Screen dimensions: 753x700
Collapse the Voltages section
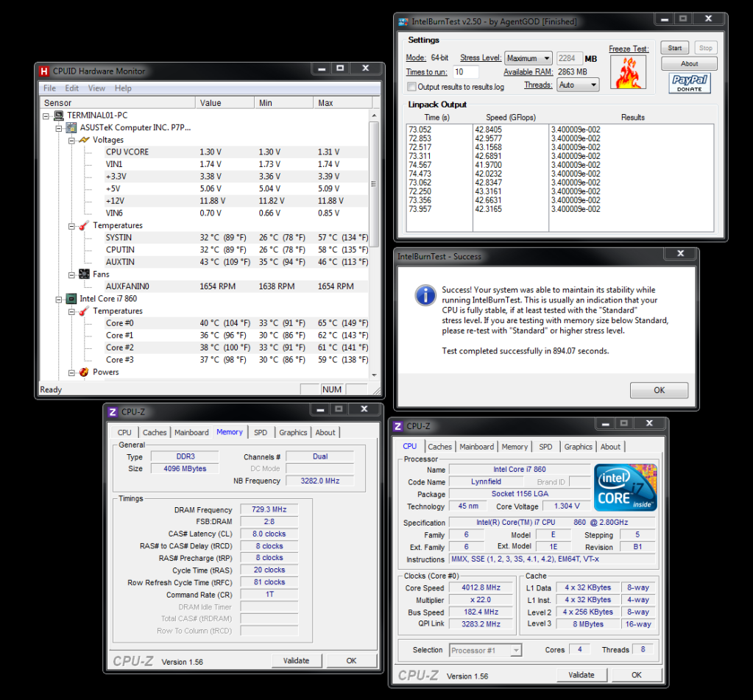point(71,141)
